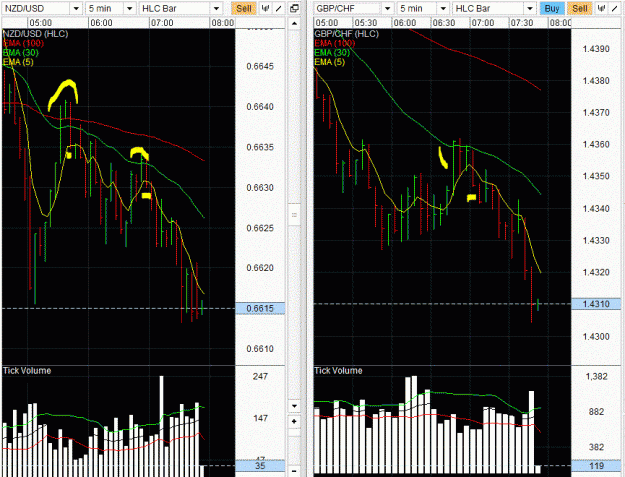
Task: Open the GBP/CHF chart's 5 min timeframe dropdown
Action: [423, 8]
